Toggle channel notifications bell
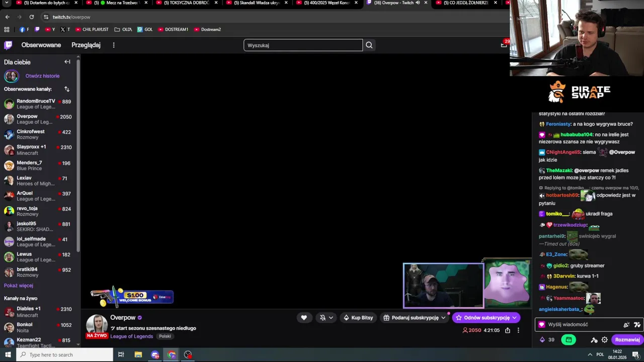Image resolution: width=644 pixels, height=362 pixels. [x=323, y=318]
